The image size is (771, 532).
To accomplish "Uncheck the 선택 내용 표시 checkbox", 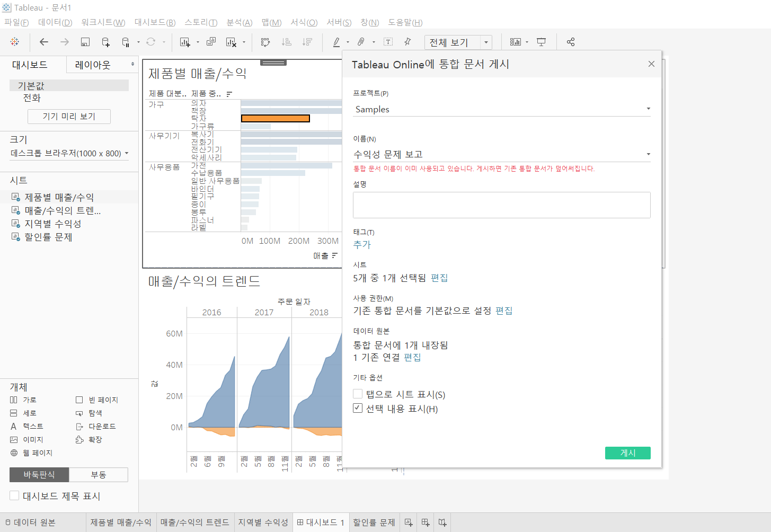I will point(358,408).
